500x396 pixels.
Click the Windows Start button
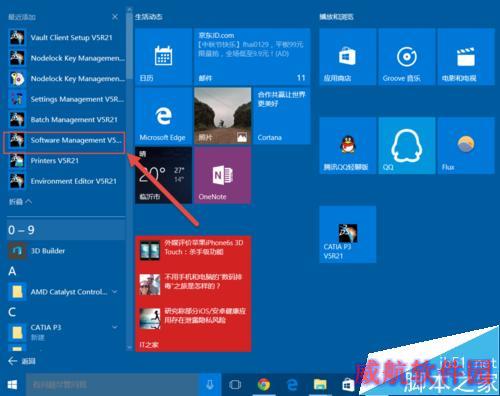[x=12, y=385]
